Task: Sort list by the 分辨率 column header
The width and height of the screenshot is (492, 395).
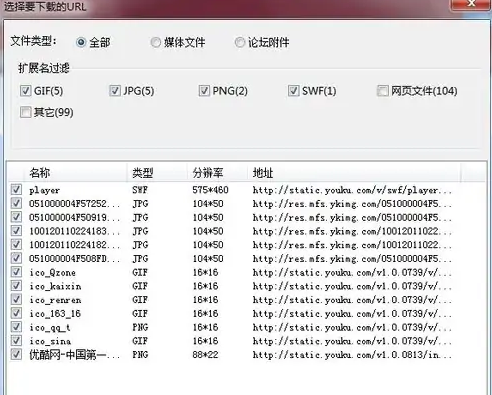Action: pyautogui.click(x=217, y=173)
